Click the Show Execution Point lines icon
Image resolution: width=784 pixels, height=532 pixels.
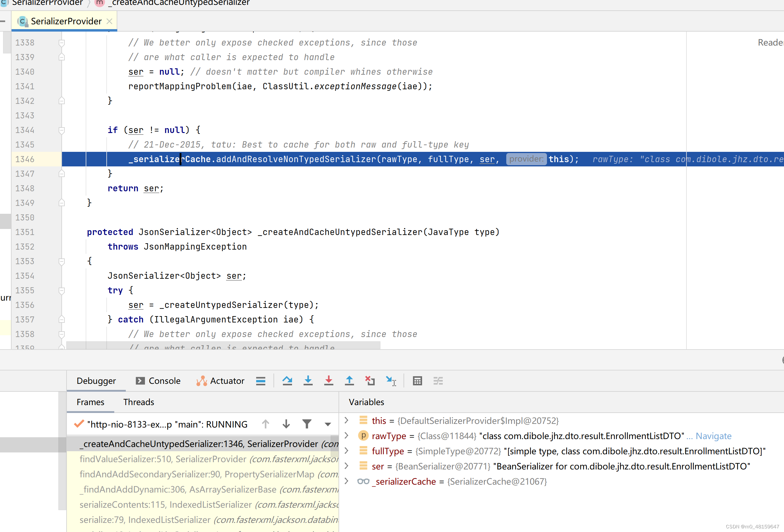[260, 380]
